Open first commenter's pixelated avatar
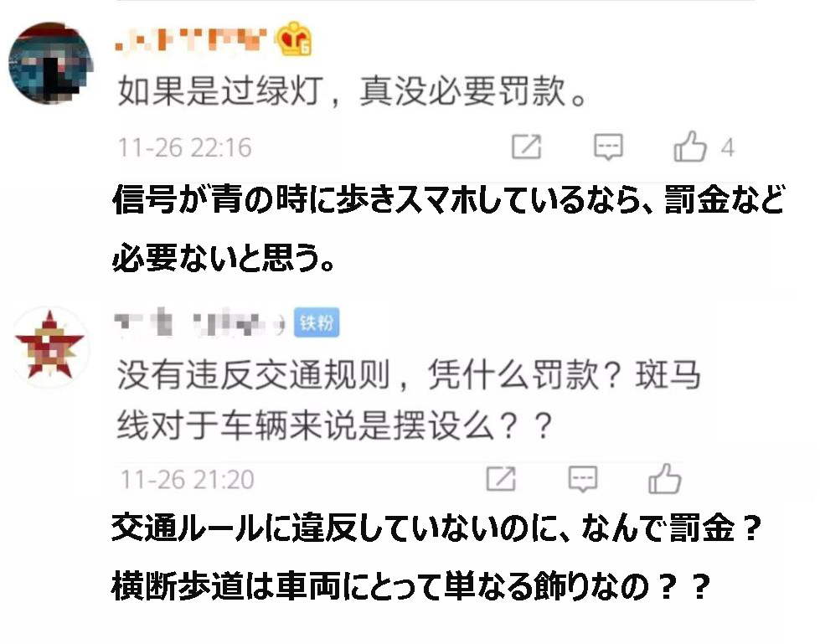The height and width of the screenshot is (644, 820). point(51,63)
